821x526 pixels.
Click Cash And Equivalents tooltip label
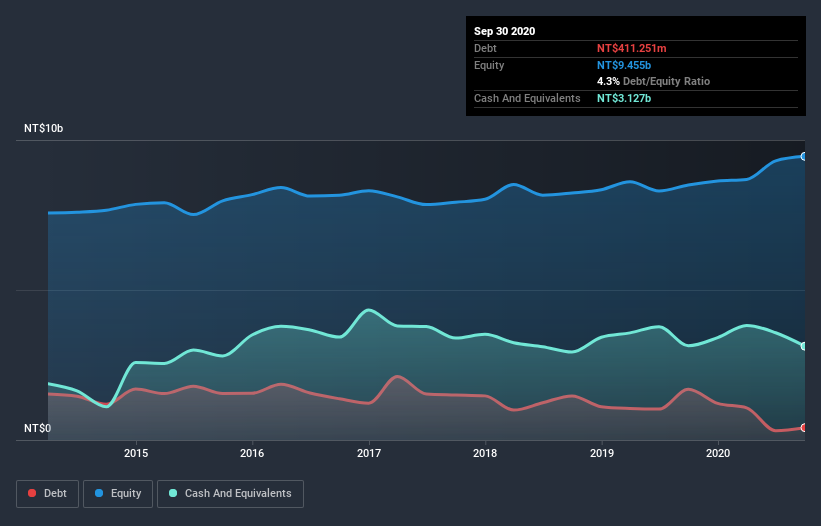(x=527, y=98)
